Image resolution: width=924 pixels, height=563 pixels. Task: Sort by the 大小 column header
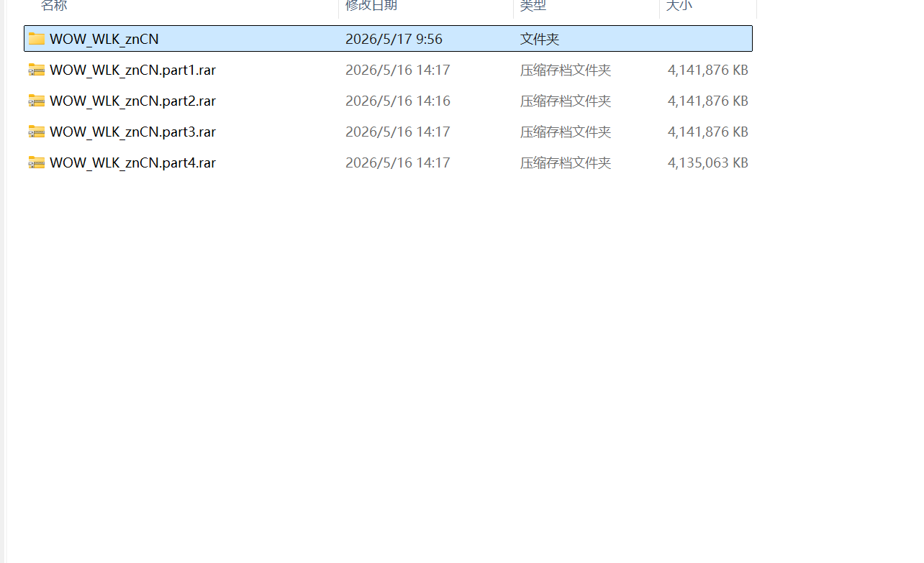(679, 6)
